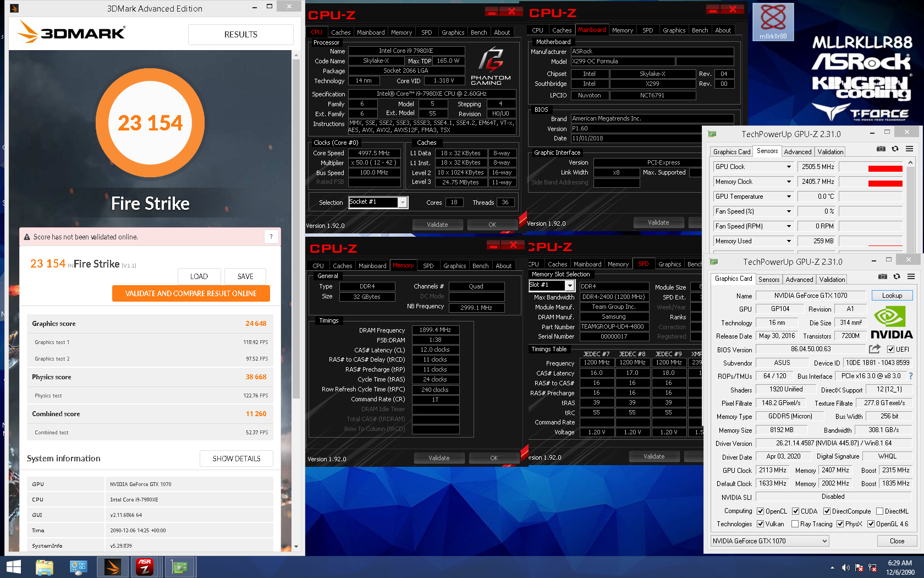Click the BIOS export share icon
This screenshot has height=578, width=924.
tap(875, 349)
